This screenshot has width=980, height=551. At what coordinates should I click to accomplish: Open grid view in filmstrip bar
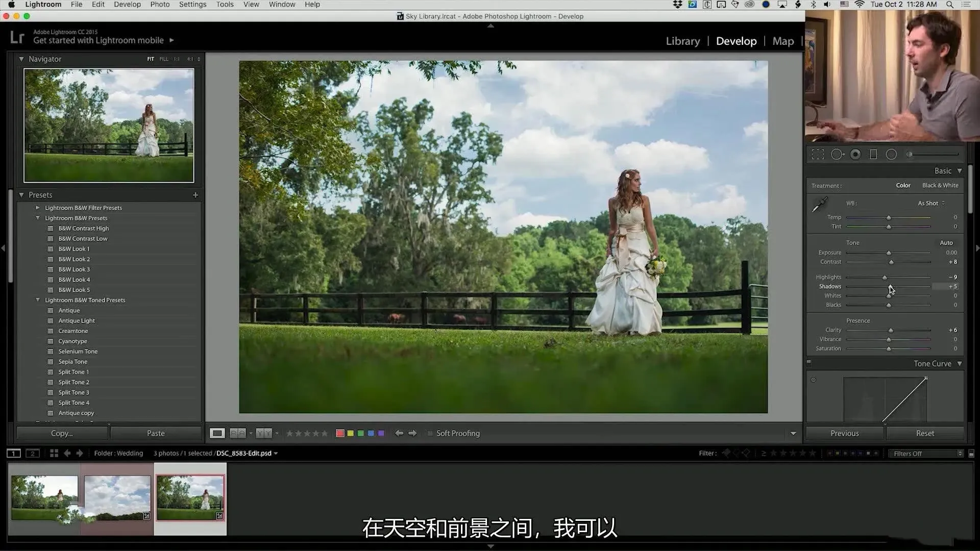(x=54, y=453)
